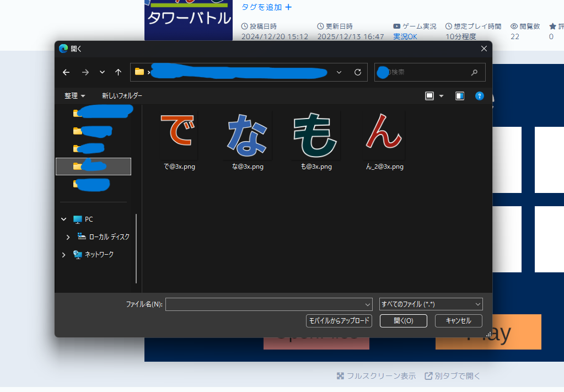Collapse the PC tree node
564x392 pixels.
pos(63,219)
